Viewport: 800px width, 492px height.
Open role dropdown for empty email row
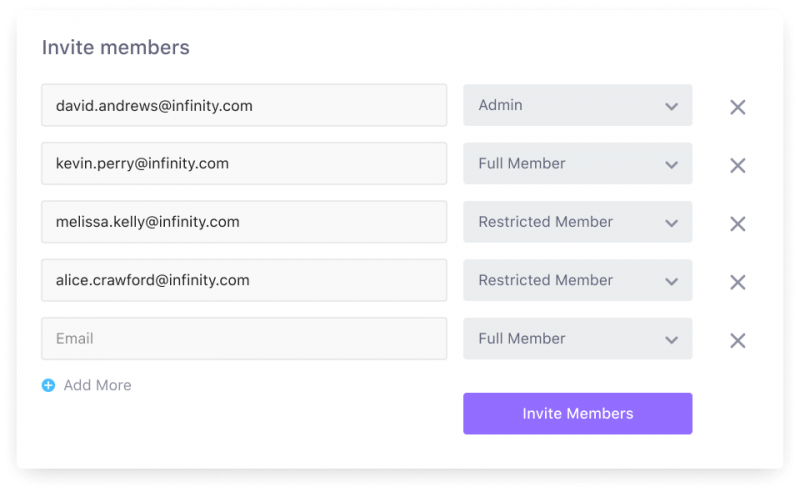[577, 339]
